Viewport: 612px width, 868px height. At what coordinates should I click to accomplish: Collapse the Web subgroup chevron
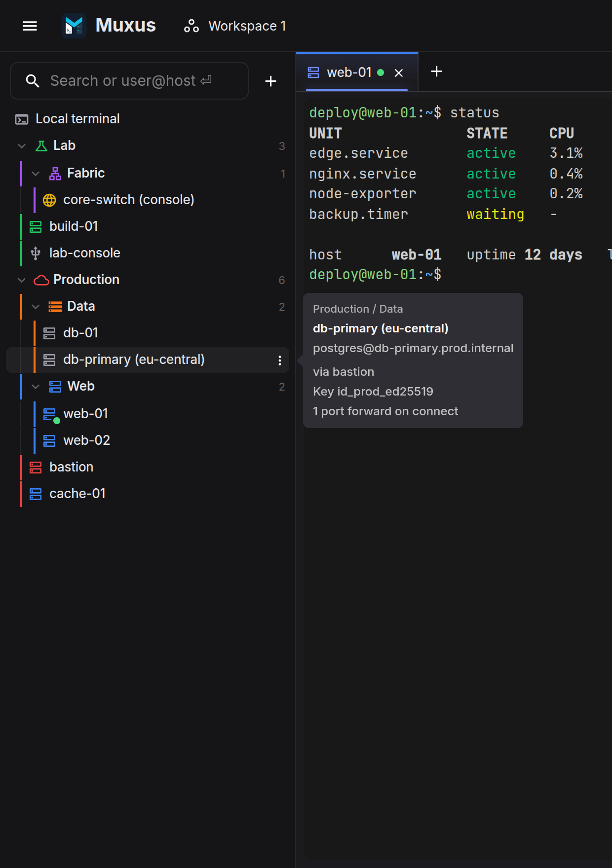[x=36, y=386]
